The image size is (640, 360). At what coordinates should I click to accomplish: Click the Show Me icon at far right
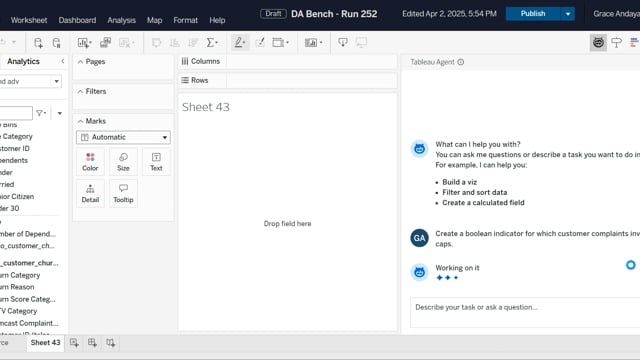pos(635,42)
